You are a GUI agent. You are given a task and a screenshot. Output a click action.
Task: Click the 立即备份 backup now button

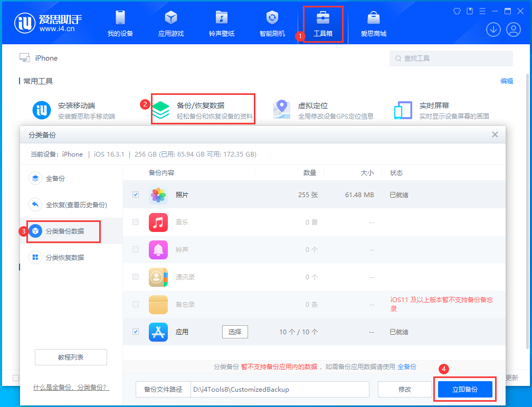pyautogui.click(x=465, y=389)
